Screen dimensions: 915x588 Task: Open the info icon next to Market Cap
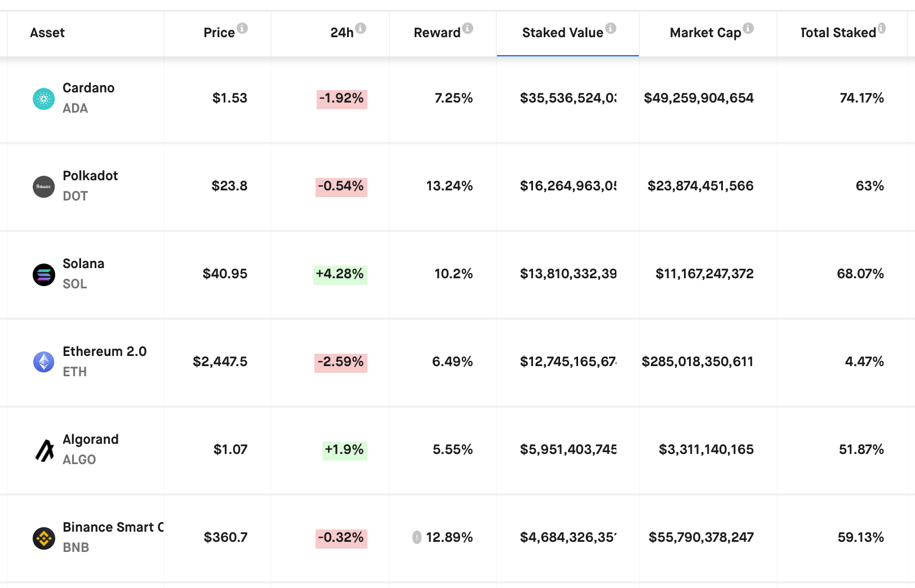[x=748, y=28]
